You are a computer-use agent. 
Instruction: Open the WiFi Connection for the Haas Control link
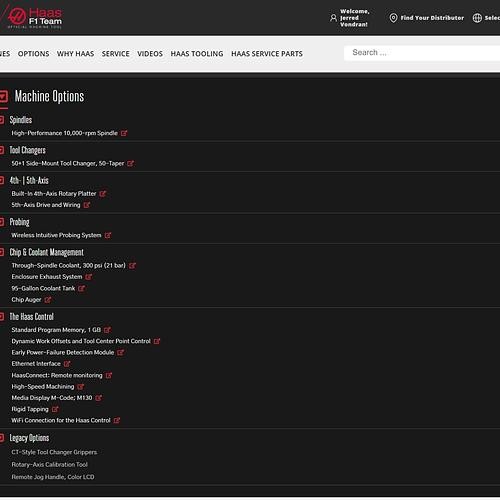(x=61, y=421)
